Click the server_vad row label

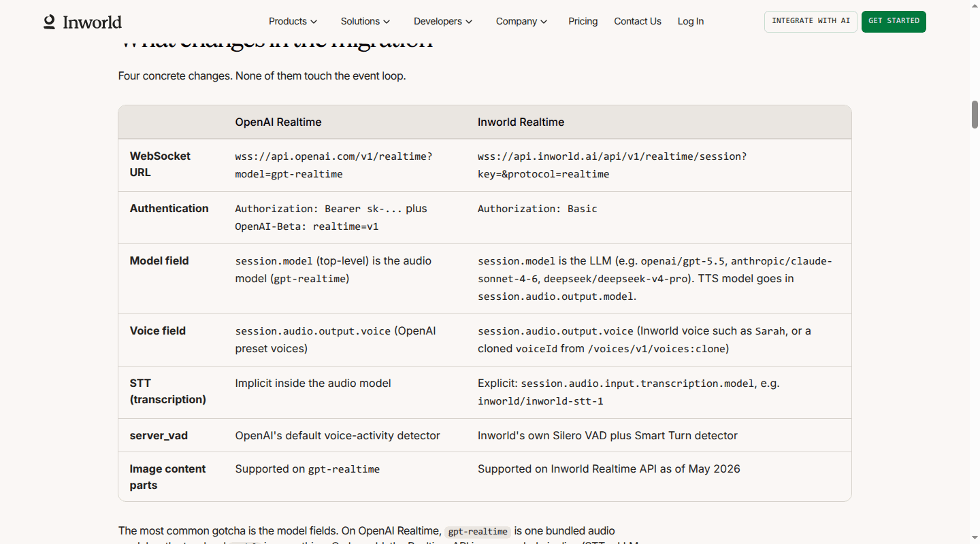tap(159, 436)
